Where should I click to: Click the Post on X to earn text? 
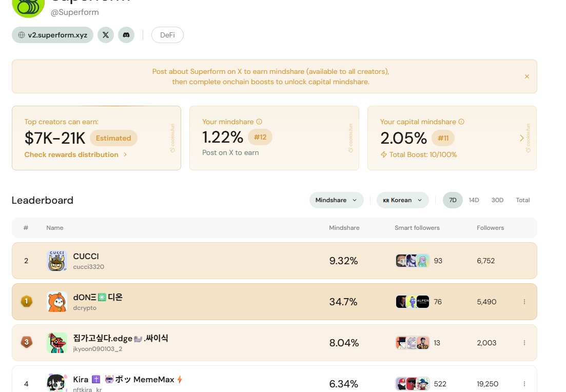[230, 153]
